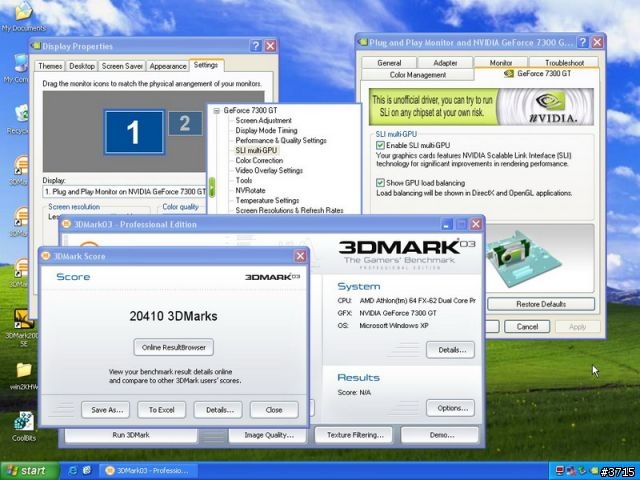Switch to the Troubleshoot tab
640x480 pixels.
click(564, 63)
